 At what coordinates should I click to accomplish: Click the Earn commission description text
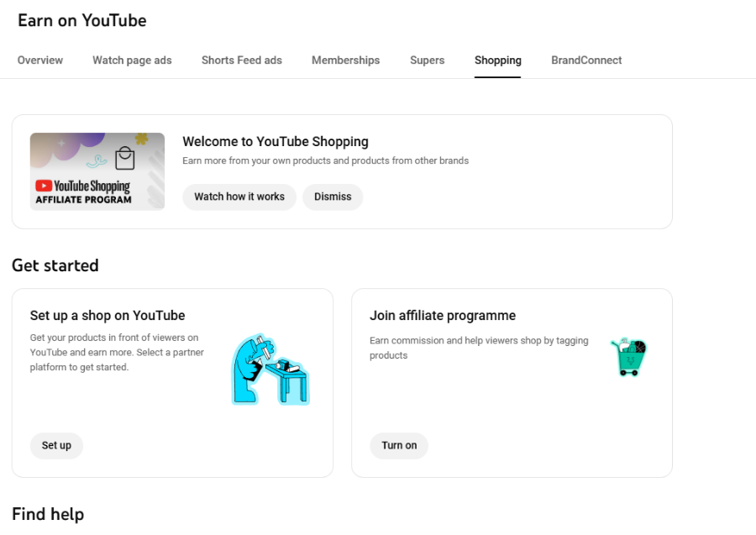pyautogui.click(x=479, y=348)
